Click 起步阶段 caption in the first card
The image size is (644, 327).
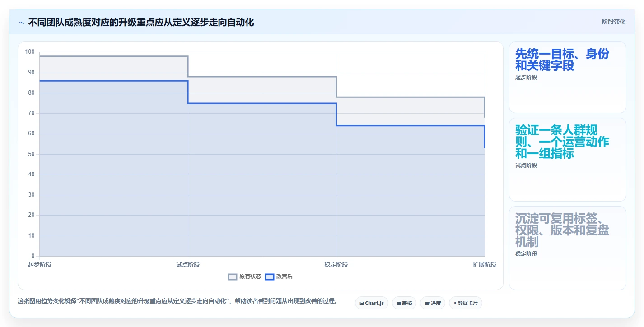[x=526, y=77]
